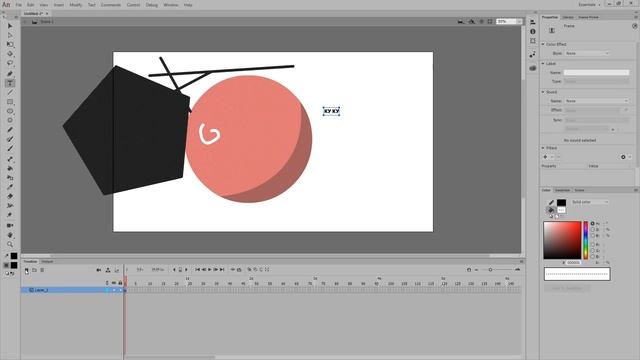Open the File menu
The image size is (640, 360).
point(18,5)
